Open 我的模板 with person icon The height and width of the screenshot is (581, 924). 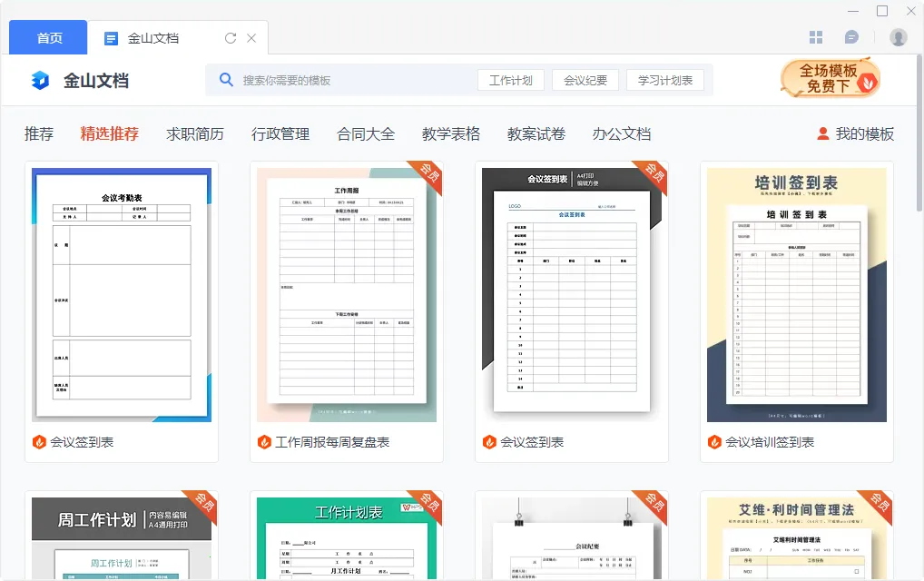[x=855, y=133]
